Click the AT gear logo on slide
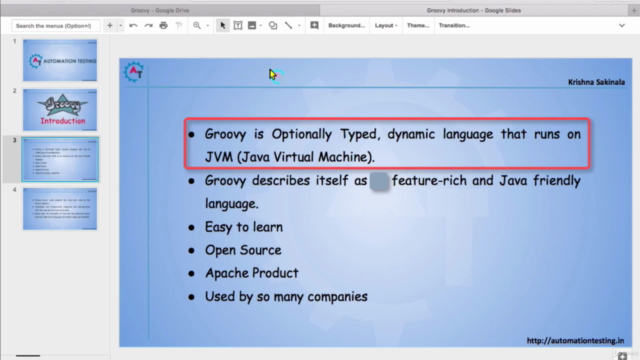The image size is (640, 360). click(134, 72)
